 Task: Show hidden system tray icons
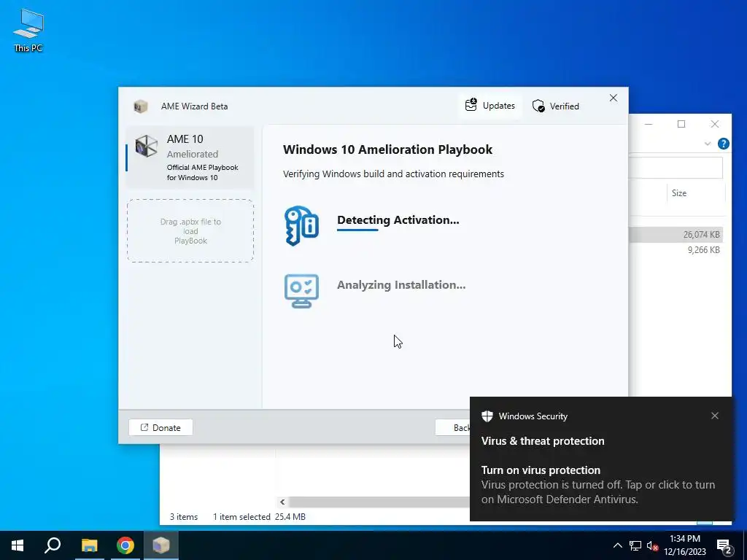click(617, 545)
